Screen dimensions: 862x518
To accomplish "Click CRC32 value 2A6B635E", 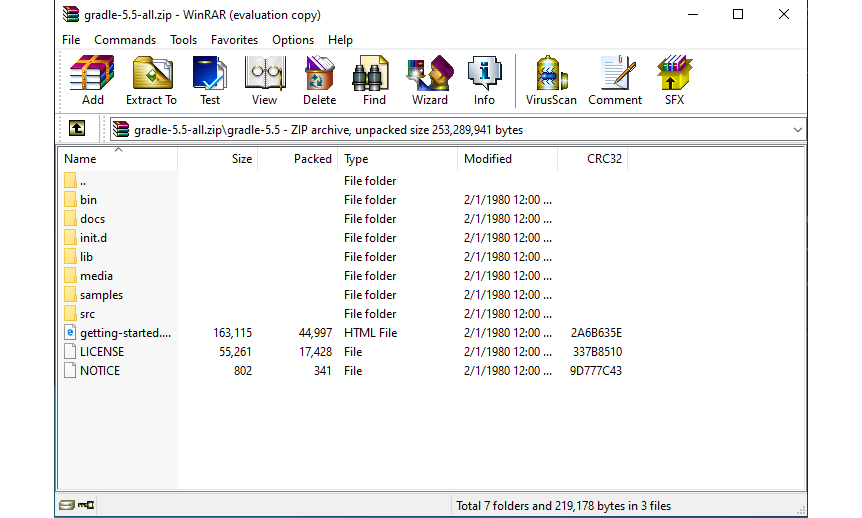I will pyautogui.click(x=596, y=333).
